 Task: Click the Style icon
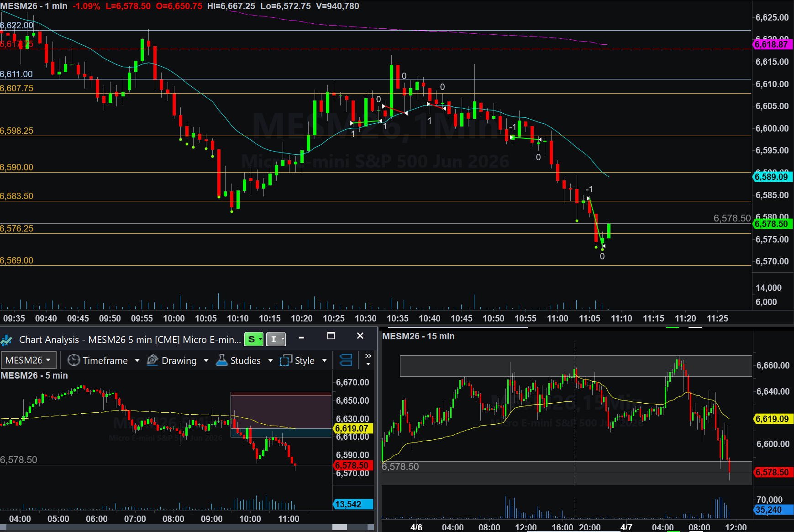click(x=286, y=360)
